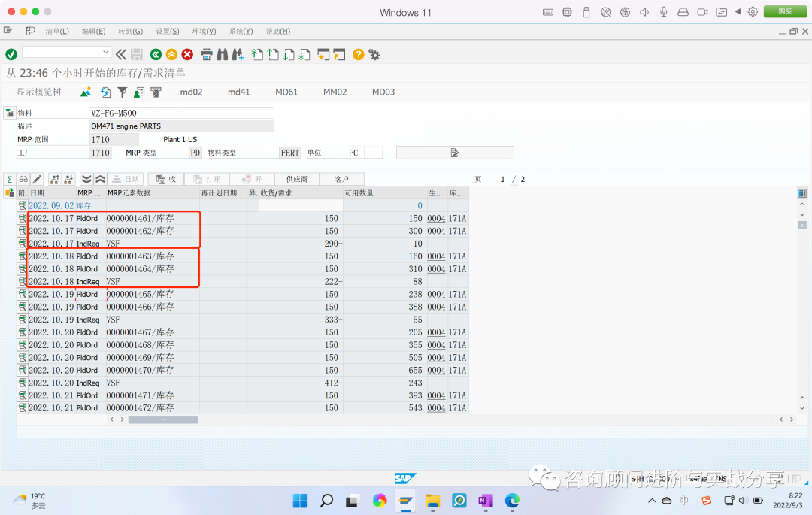Click the 显示概览树 button
Image resolution: width=812 pixels, height=515 pixels.
click(x=39, y=92)
